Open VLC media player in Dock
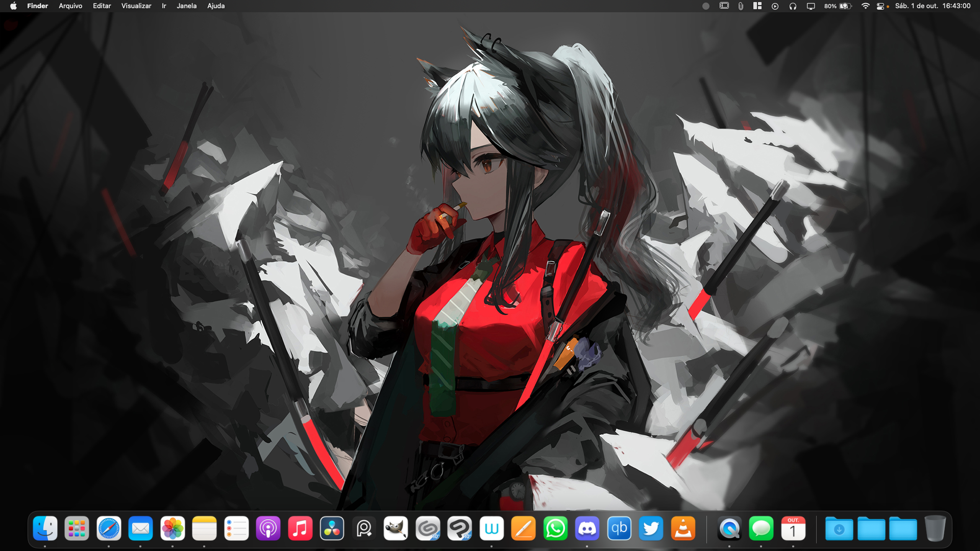 pyautogui.click(x=683, y=529)
